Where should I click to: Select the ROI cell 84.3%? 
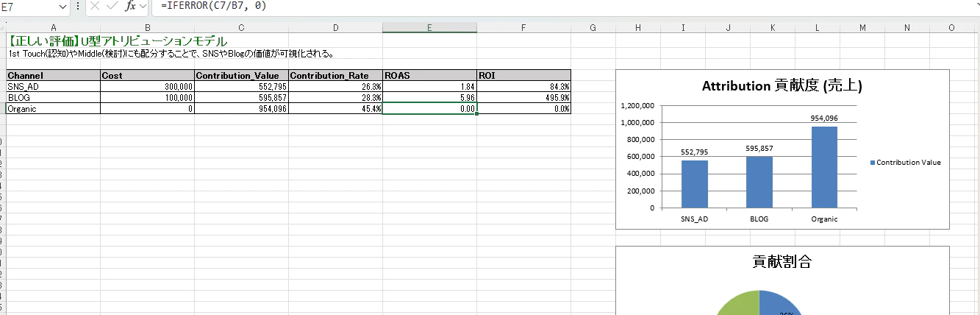523,86
